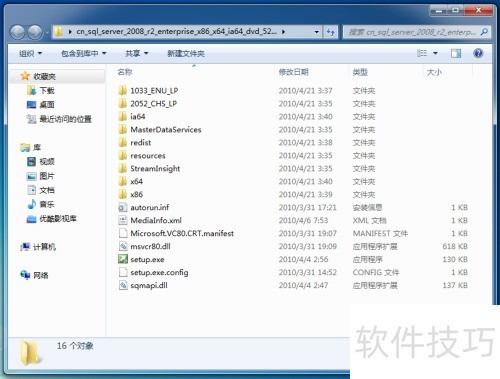Select 视频 library in the sidebar
This screenshot has width=500, height=379.
(x=47, y=162)
